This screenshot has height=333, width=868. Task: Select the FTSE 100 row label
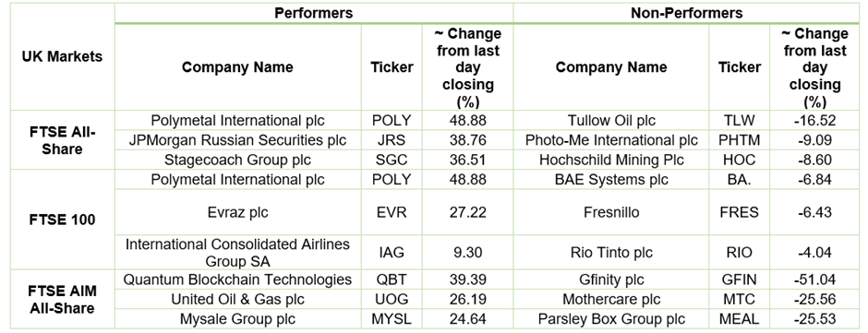click(62, 220)
